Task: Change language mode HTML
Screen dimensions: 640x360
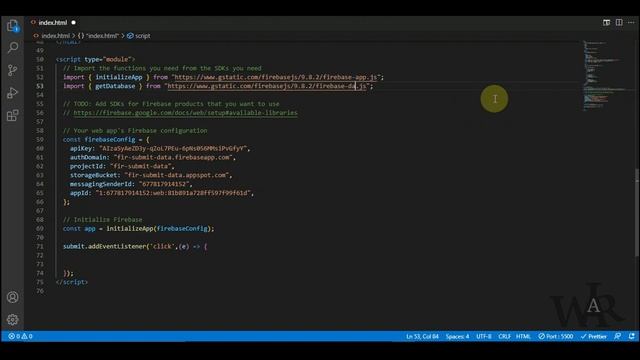Action: [x=523, y=336]
